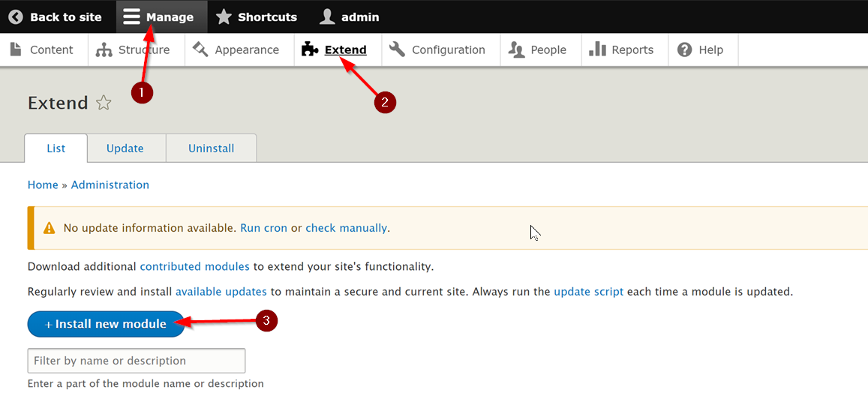
Task: Open Shortcuts via the star icon
Action: tap(224, 17)
